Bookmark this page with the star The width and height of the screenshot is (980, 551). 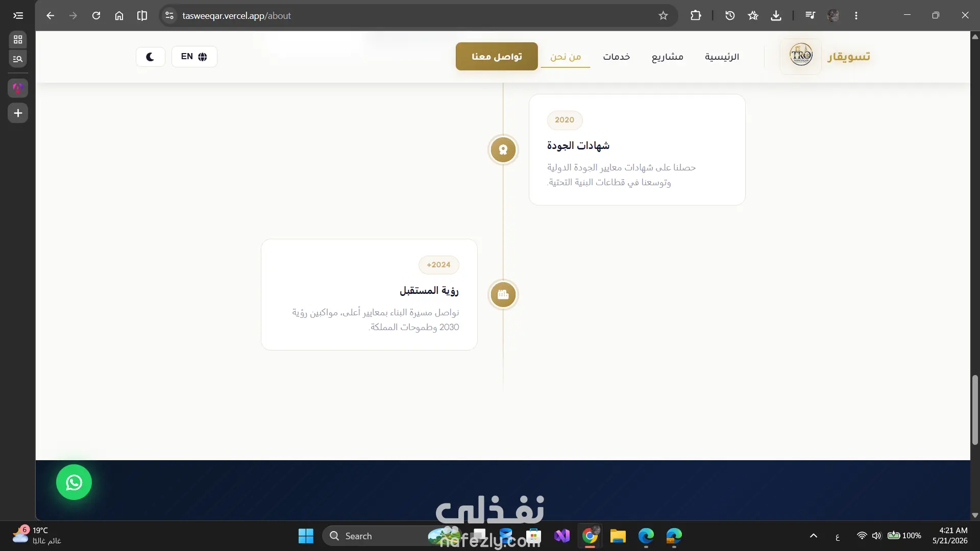[x=663, y=15]
